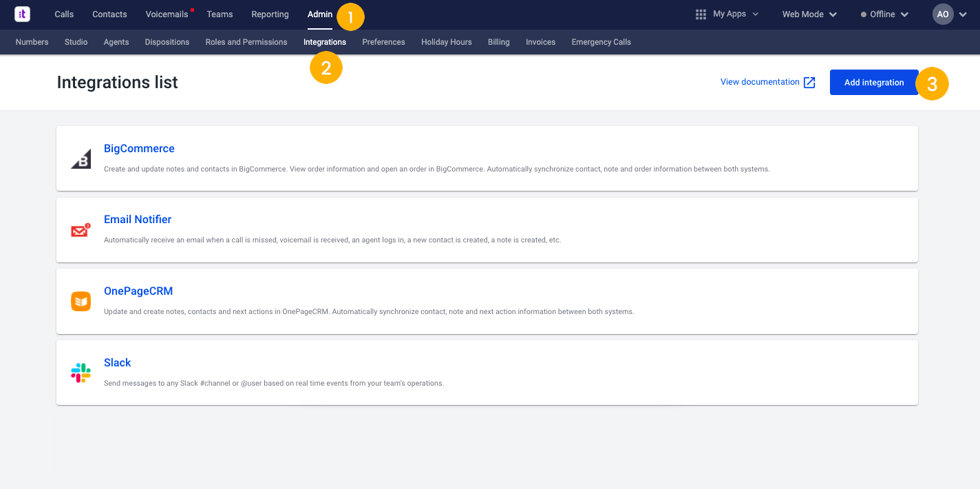This screenshot has height=489, width=980.
Task: Click the OnePageCRM description text
Action: 369,311
